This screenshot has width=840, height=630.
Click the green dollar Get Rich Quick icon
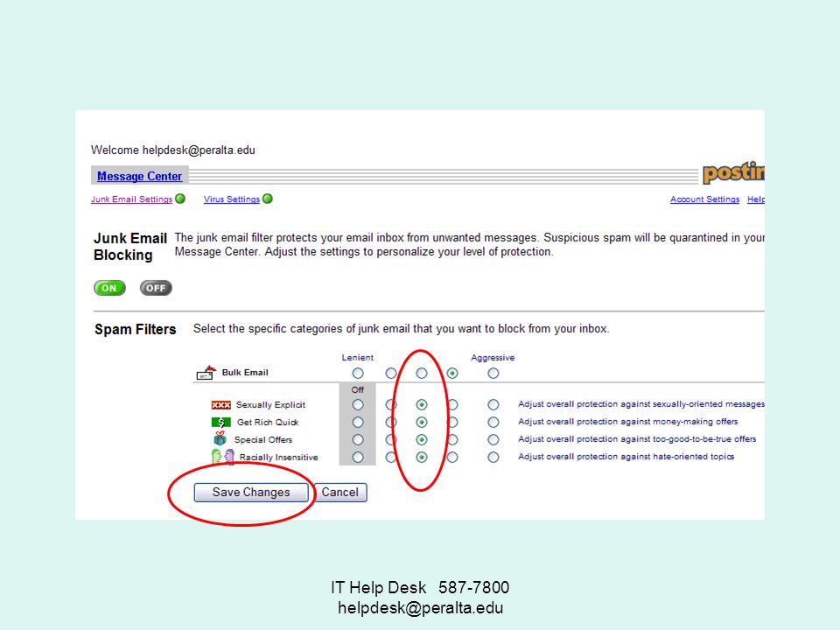pyautogui.click(x=220, y=422)
